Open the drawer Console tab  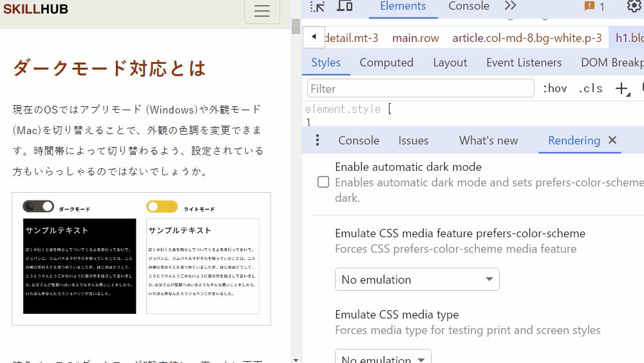359,141
